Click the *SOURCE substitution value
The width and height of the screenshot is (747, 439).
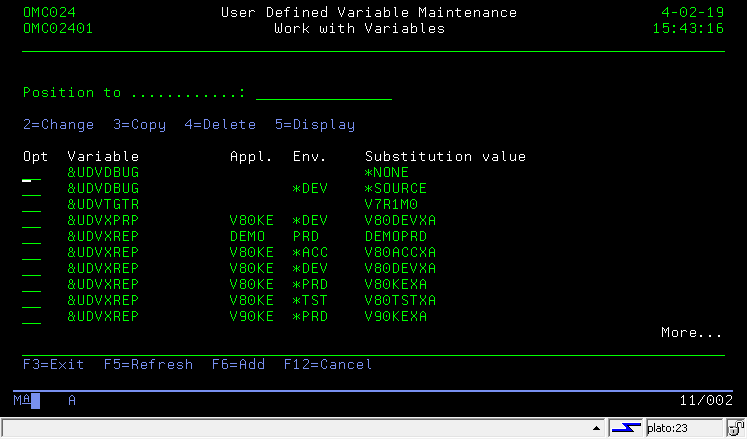[x=396, y=189]
